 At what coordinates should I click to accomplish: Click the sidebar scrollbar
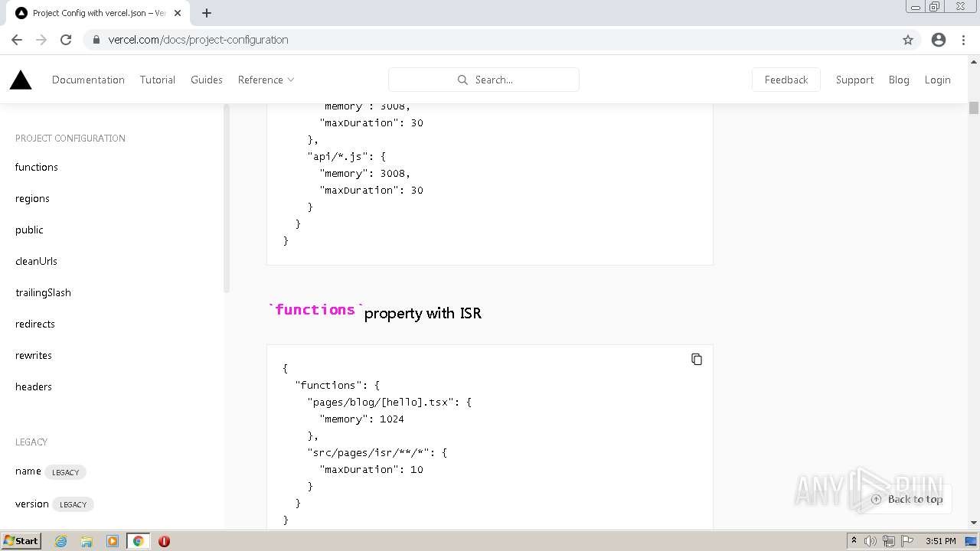tap(227, 197)
